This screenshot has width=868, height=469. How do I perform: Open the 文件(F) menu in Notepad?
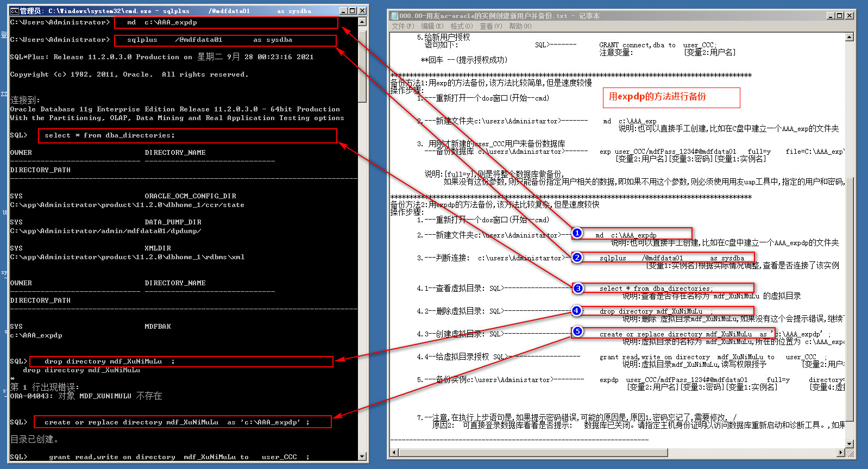click(x=402, y=26)
